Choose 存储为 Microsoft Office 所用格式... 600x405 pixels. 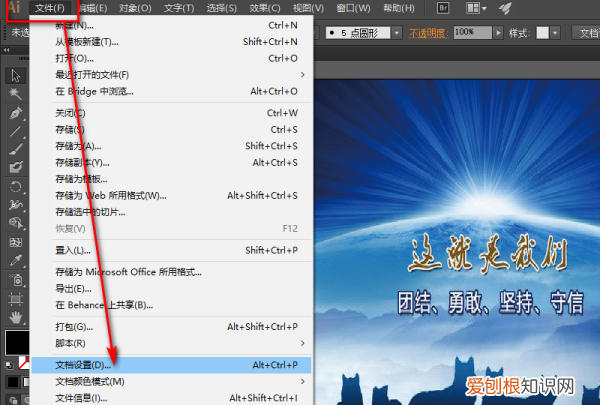coord(171,272)
